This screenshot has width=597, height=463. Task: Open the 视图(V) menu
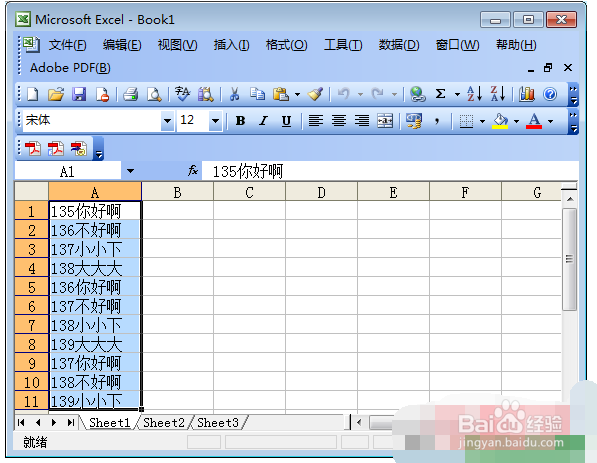tap(177, 45)
